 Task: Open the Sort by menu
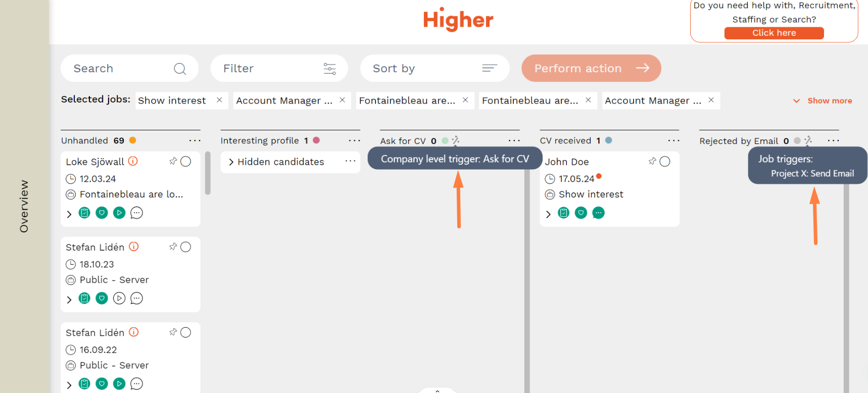click(435, 68)
